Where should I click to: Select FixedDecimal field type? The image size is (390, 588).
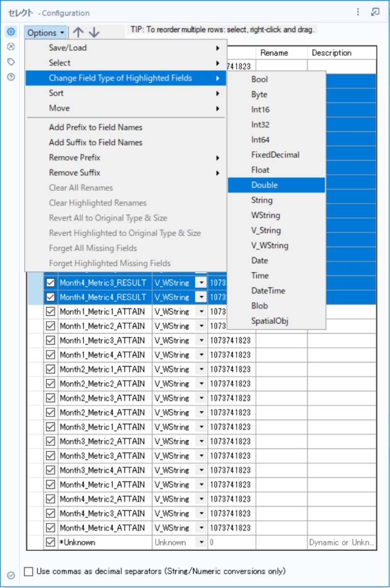(x=276, y=154)
